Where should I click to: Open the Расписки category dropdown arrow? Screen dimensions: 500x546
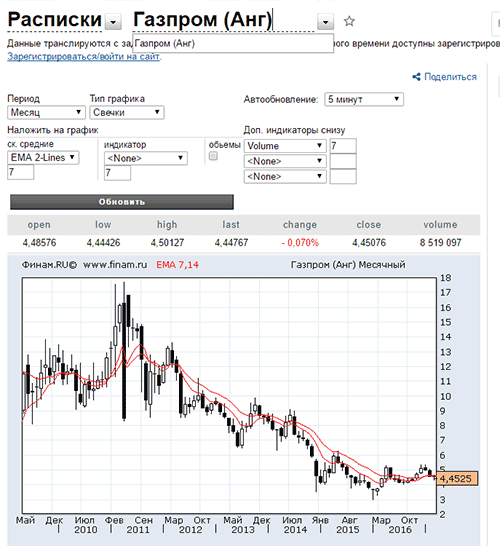(x=113, y=22)
